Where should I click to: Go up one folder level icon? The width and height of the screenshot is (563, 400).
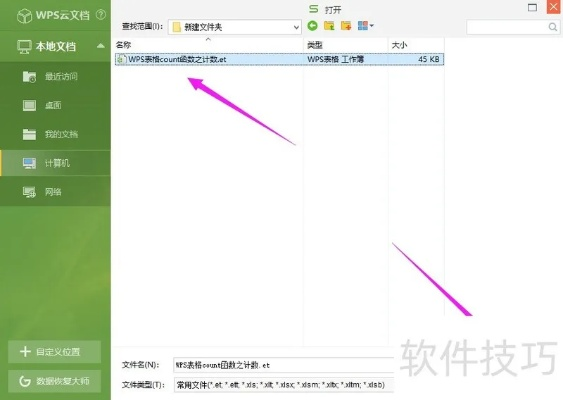pos(329,26)
